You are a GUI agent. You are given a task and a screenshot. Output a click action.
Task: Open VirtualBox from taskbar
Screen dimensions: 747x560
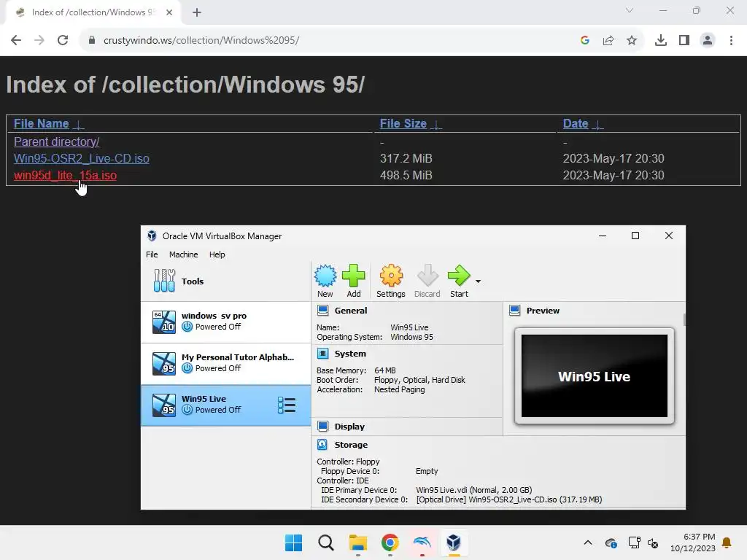tap(454, 542)
